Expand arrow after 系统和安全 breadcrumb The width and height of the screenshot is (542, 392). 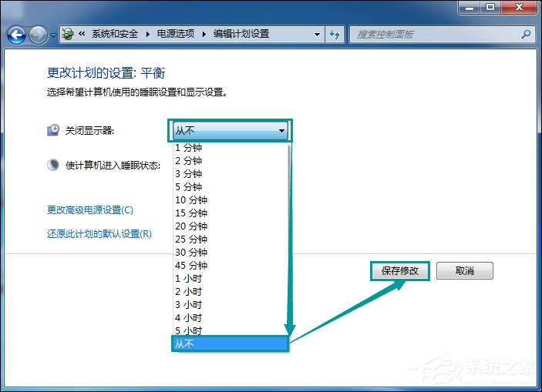click(148, 34)
